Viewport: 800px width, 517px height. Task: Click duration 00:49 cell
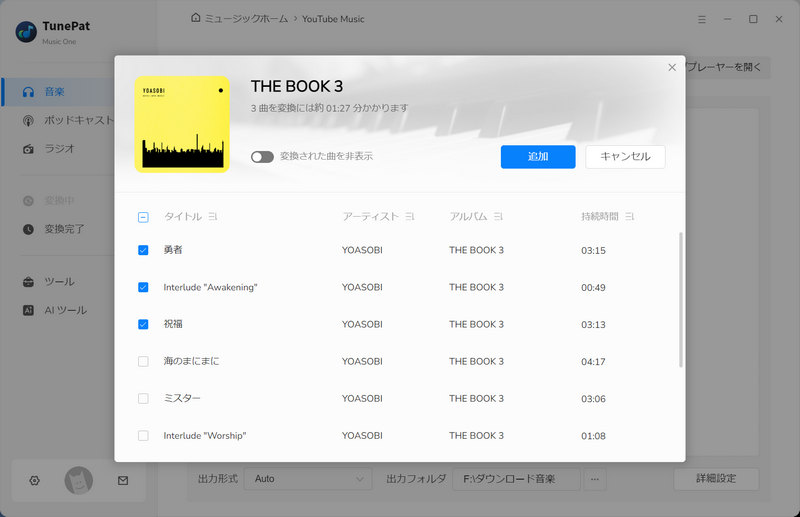pos(593,288)
